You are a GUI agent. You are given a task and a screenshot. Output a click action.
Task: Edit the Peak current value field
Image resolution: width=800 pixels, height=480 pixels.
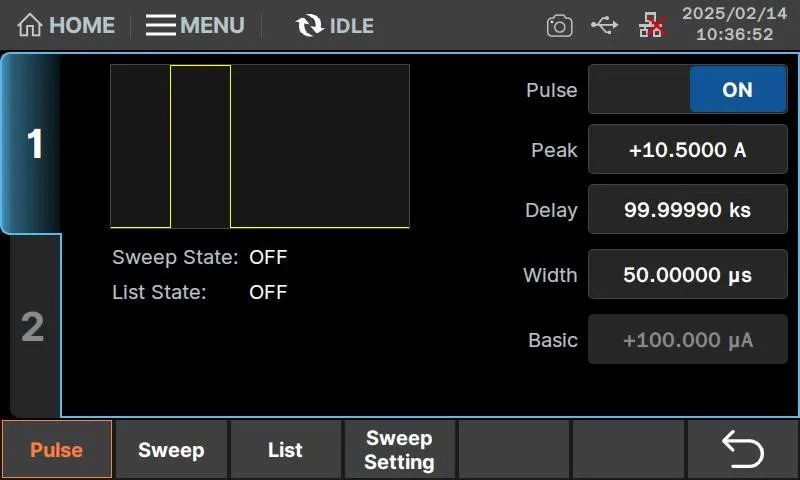point(687,151)
